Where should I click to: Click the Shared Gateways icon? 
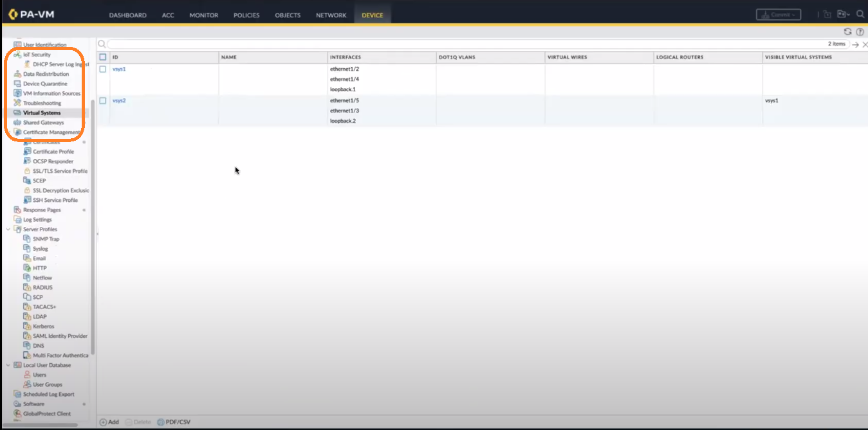pyautogui.click(x=17, y=122)
